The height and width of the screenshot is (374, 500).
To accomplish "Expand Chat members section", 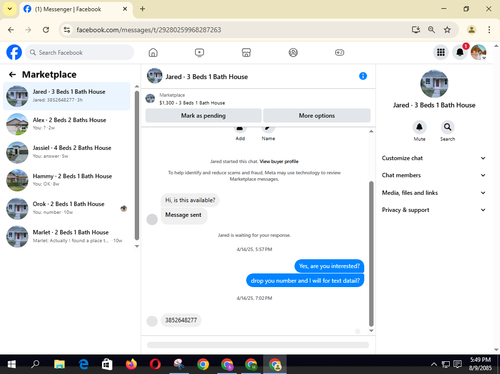I will tap(434, 175).
